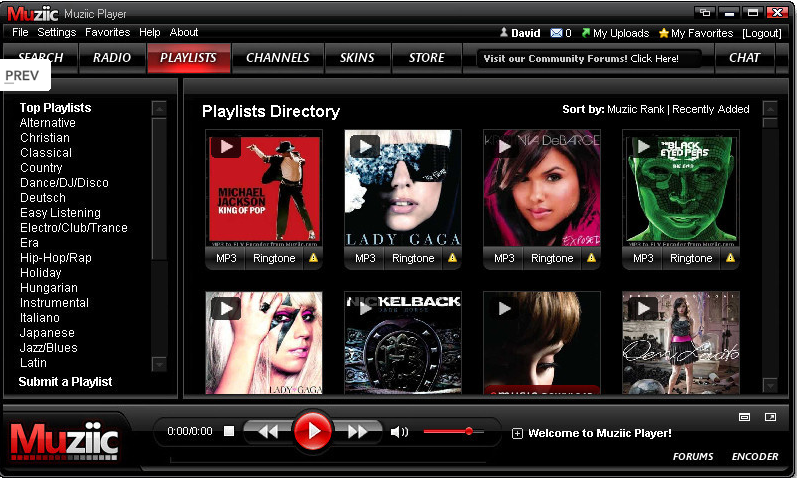This screenshot has width=797, height=478.
Task: Open the File menu
Action: pyautogui.click(x=20, y=32)
